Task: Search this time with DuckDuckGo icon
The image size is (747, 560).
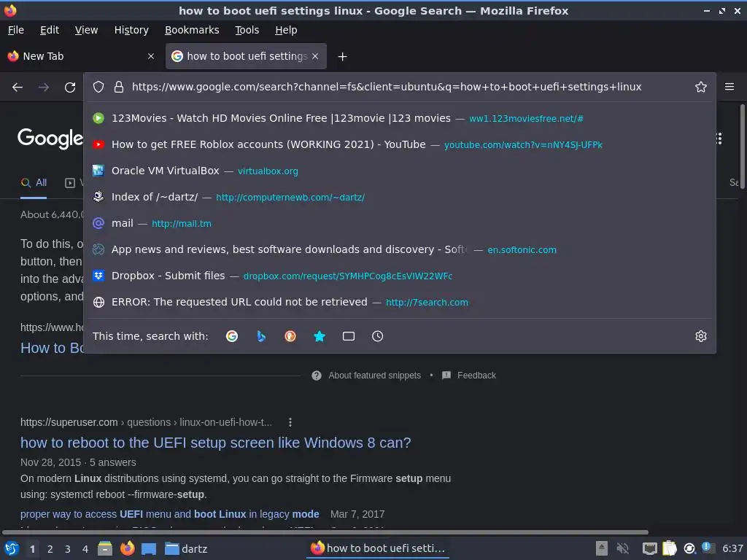Action: click(290, 336)
